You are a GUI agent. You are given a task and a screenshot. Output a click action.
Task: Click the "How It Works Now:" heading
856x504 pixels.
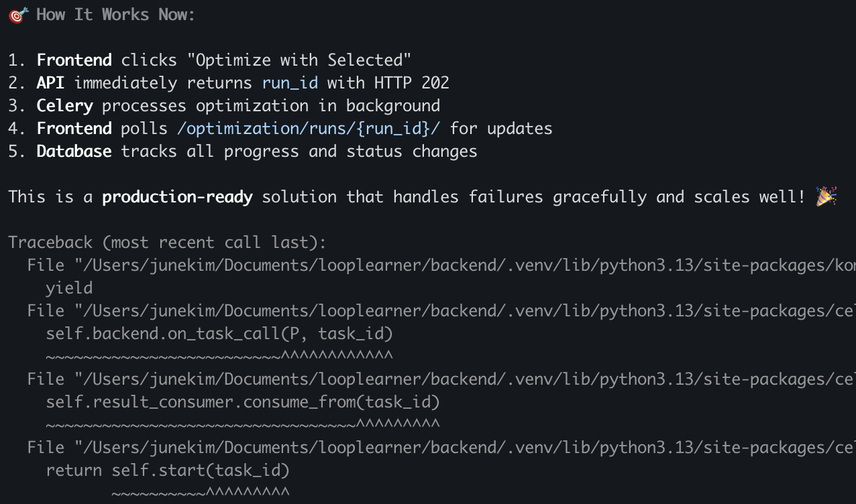point(115,15)
